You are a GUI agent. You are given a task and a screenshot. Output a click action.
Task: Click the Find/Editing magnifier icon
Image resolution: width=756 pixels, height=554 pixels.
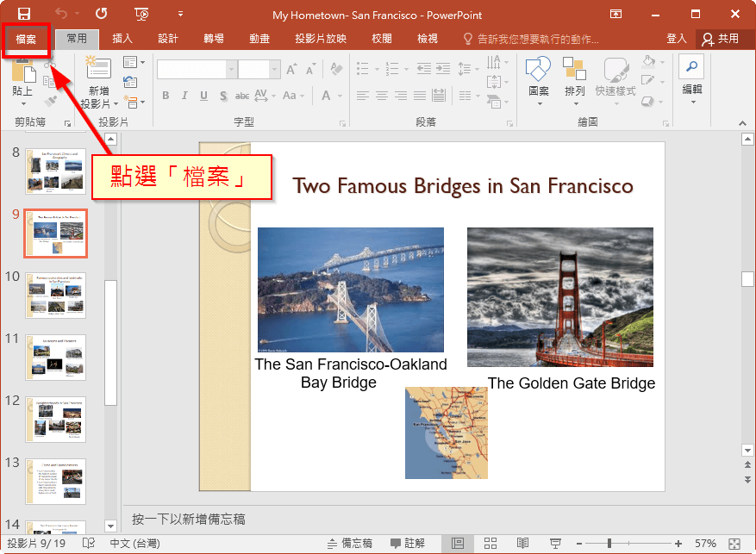(691, 65)
